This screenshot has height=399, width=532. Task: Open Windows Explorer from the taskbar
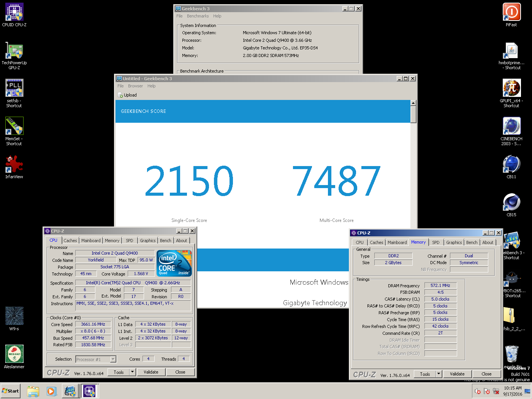pyautogui.click(x=33, y=391)
